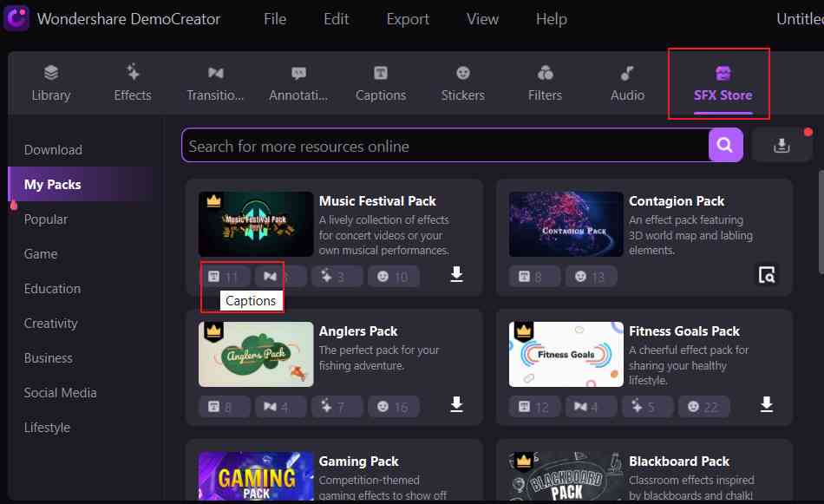Open the Contagion Pack thumbnail

pyautogui.click(x=566, y=224)
